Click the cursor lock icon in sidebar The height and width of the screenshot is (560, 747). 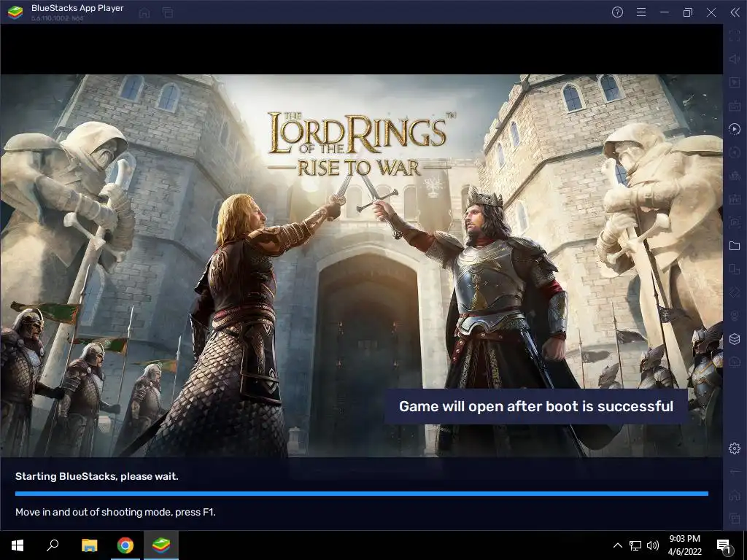(735, 82)
